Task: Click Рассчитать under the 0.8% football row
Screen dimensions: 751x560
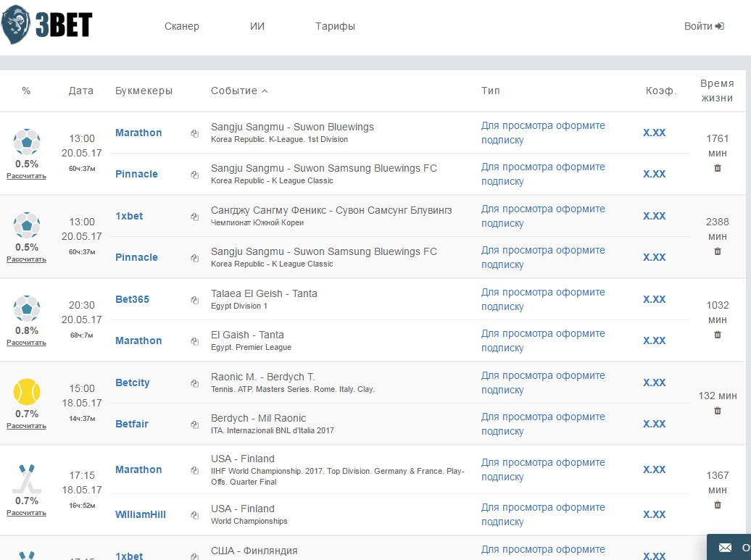Action: pos(27,343)
